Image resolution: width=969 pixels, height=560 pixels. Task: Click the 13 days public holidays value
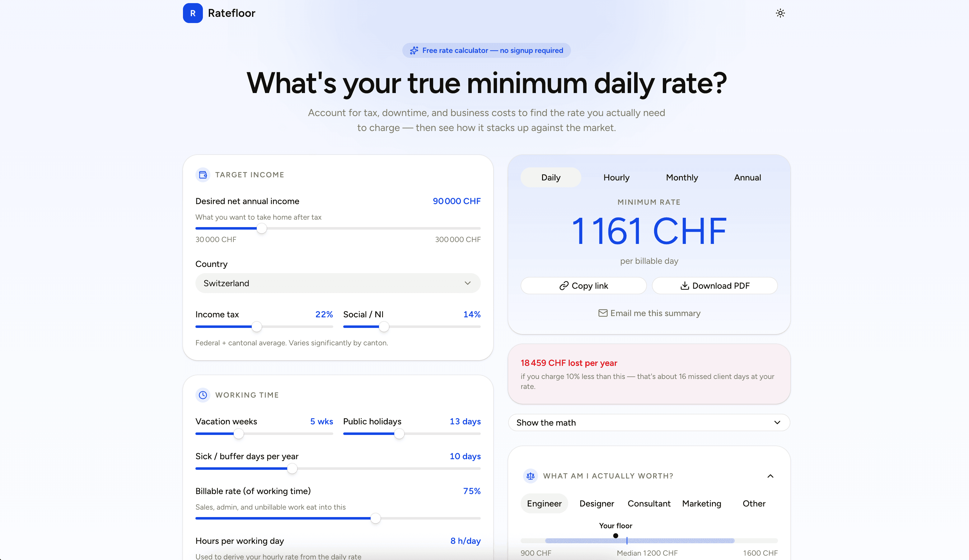pos(465,421)
